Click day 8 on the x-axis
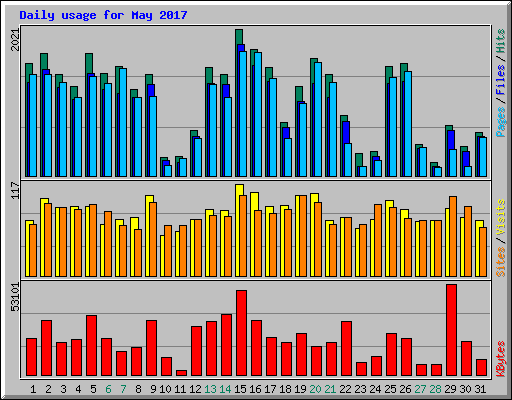The image size is (512, 400). click(x=138, y=389)
